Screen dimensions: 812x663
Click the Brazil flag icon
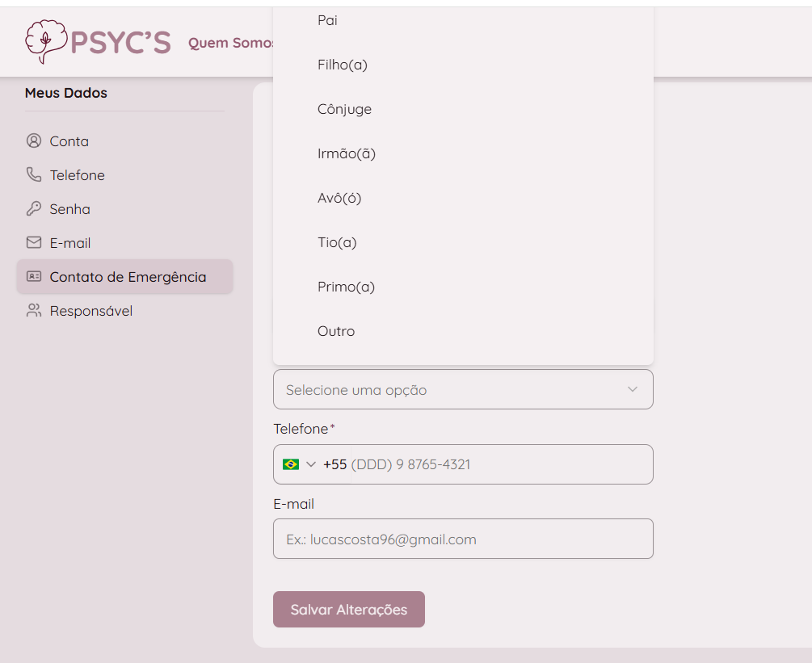(x=291, y=464)
